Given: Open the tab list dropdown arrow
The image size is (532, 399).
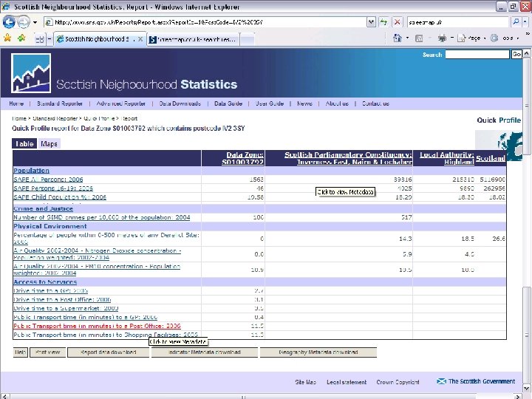Looking at the screenshot, I should (x=50, y=39).
